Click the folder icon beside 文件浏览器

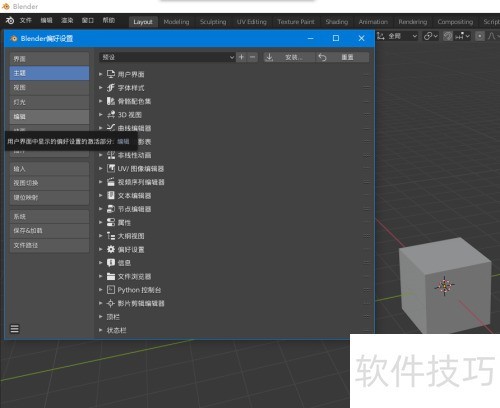(111, 276)
